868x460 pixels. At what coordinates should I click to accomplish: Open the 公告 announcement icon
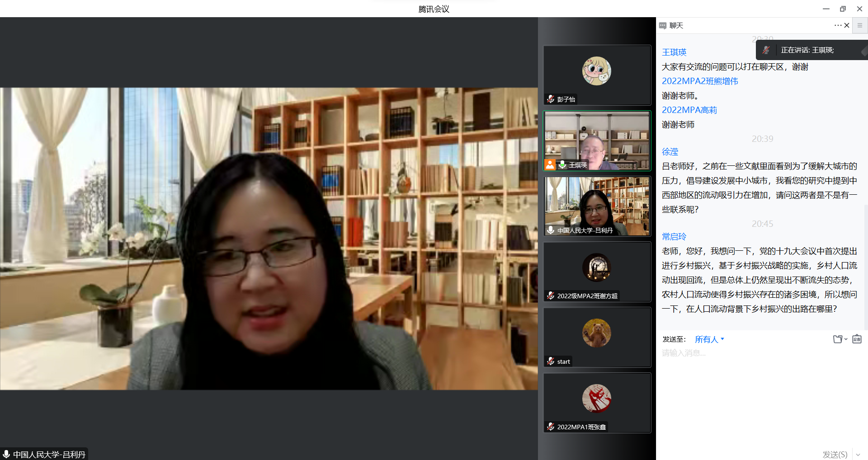point(857,339)
